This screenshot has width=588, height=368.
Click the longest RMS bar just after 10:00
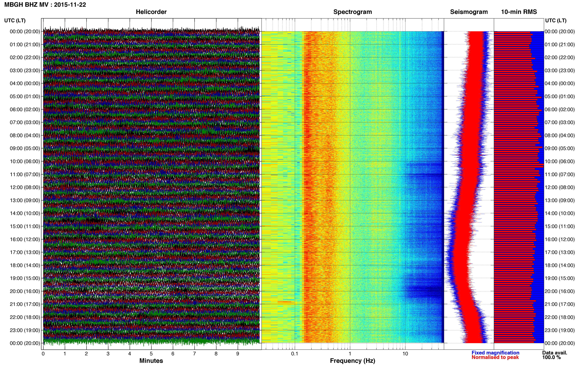(519, 166)
